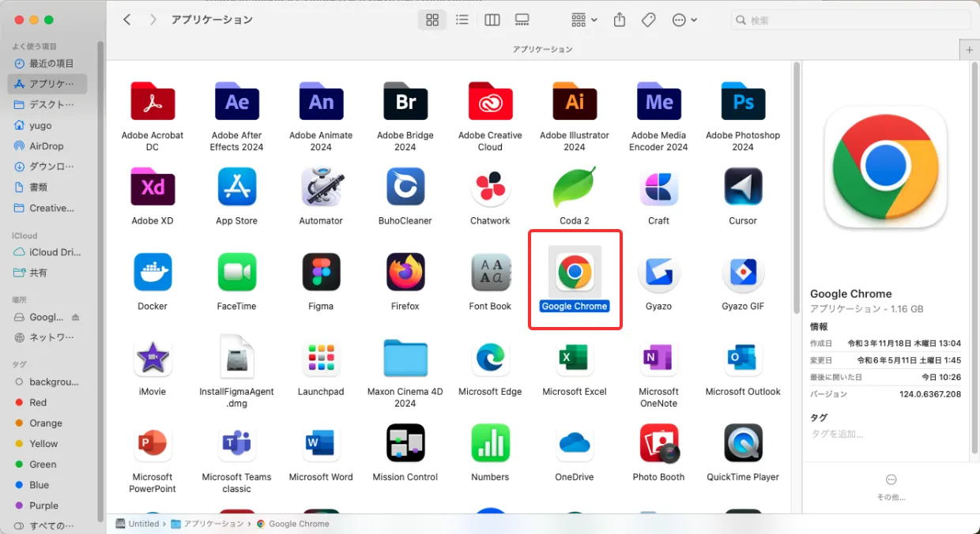Select the Microsoft Outlook icon

pos(743,358)
